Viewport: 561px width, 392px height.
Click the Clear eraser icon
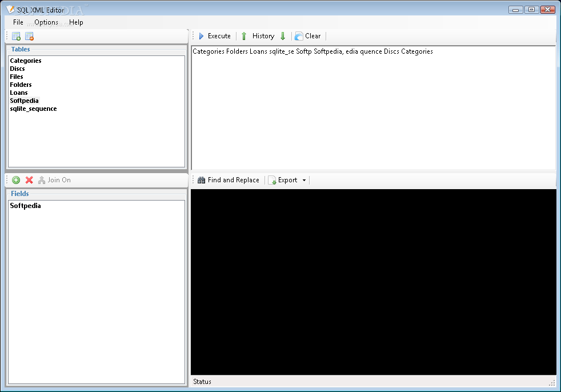(x=299, y=36)
